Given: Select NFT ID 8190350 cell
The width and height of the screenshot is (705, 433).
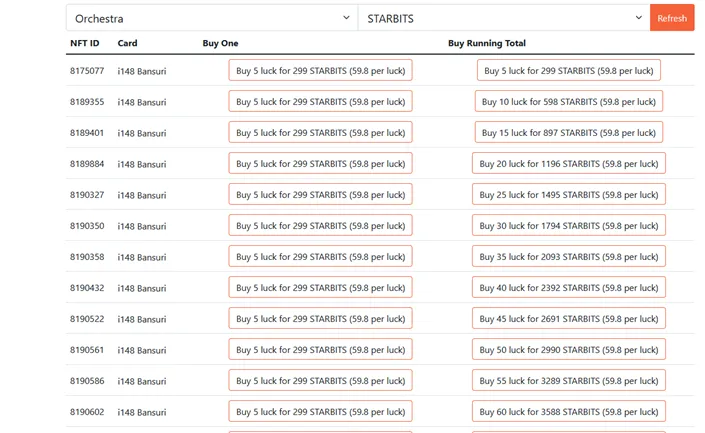Looking at the screenshot, I should point(87,226).
